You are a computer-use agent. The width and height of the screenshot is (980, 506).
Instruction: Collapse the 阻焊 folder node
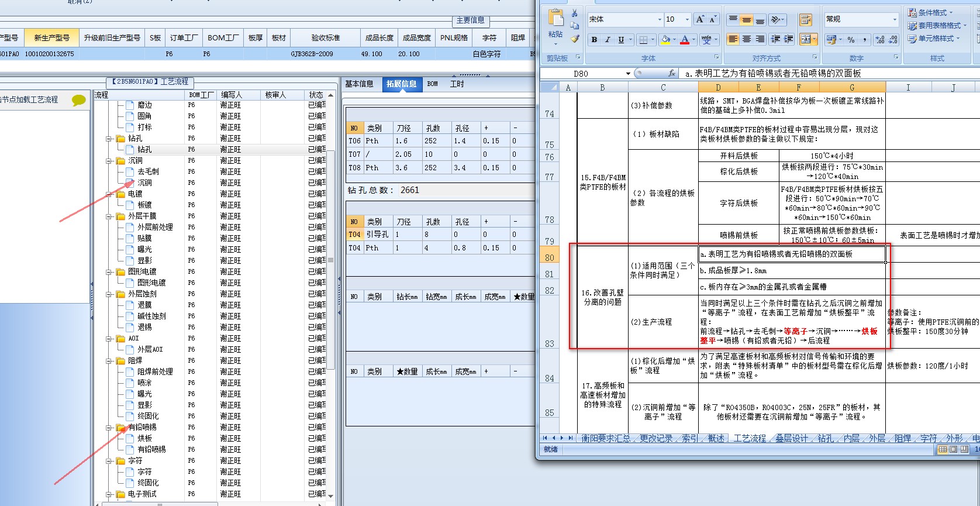coord(109,361)
